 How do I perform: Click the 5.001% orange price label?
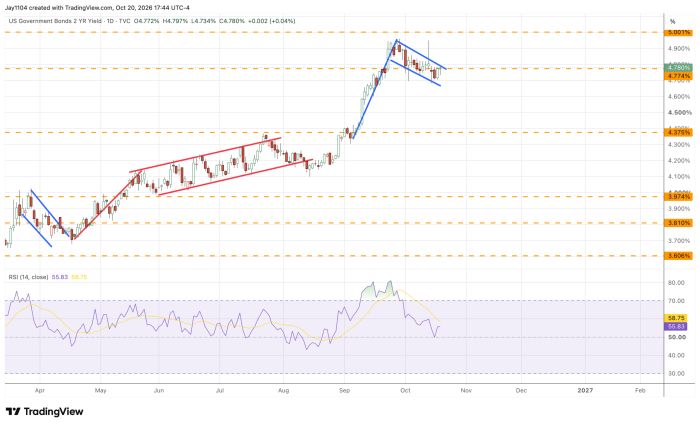(x=678, y=33)
